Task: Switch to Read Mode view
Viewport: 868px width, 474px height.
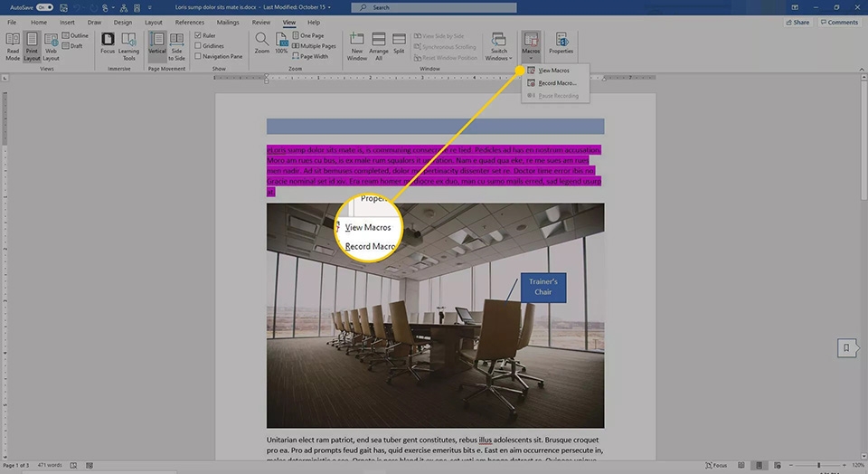Action: [12, 46]
